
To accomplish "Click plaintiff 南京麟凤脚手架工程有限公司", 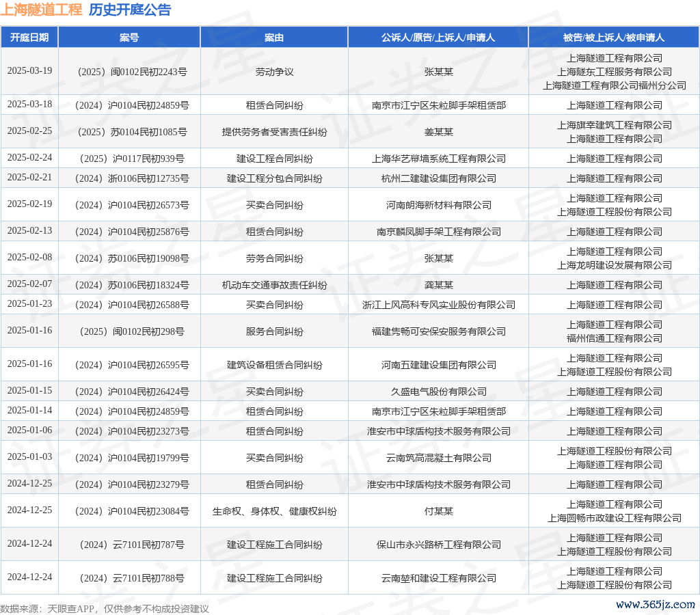I will click(x=438, y=232).
